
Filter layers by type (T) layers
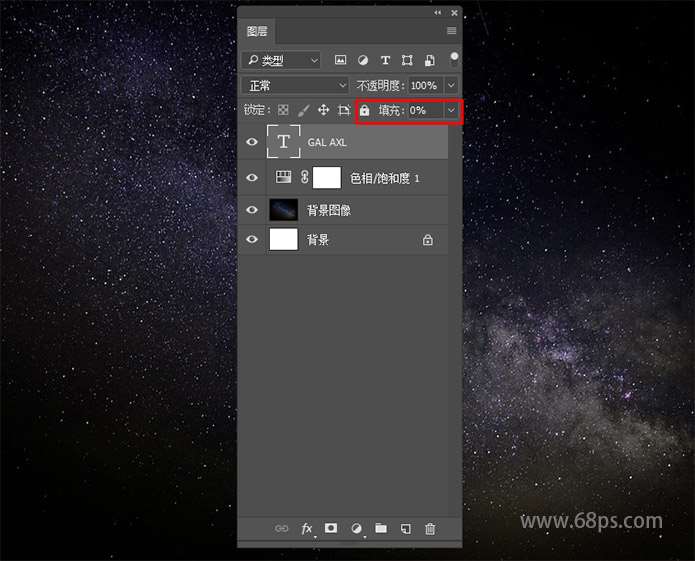385,61
